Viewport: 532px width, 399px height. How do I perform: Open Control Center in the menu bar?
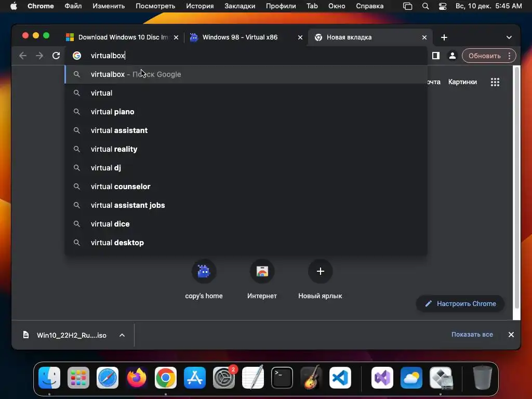(443, 6)
